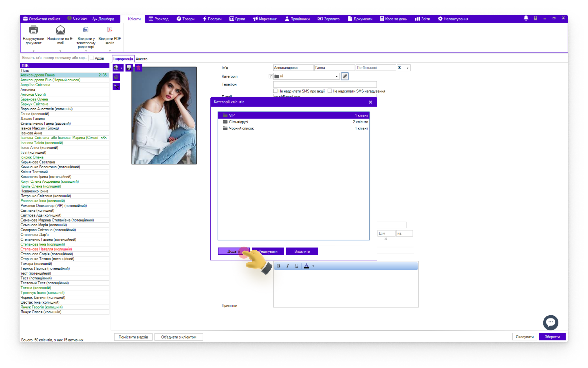This screenshot has width=588, height=368.
Task: Toggle Italic in notes toolbar
Action: pos(287,266)
